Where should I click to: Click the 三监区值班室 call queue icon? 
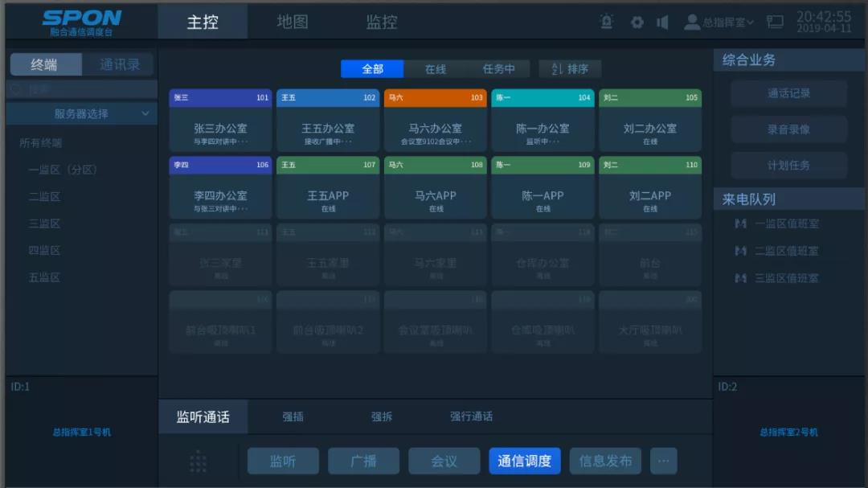pyautogui.click(x=740, y=278)
